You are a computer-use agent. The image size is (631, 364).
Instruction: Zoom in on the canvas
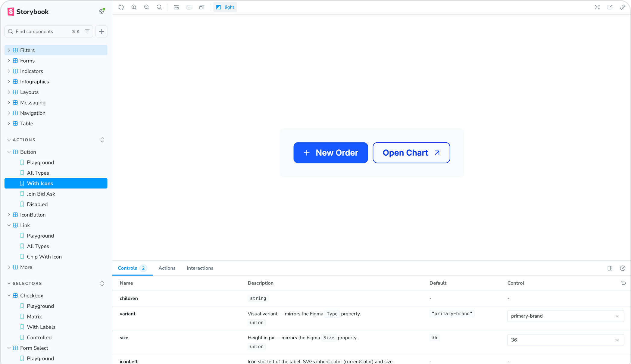coord(134,7)
